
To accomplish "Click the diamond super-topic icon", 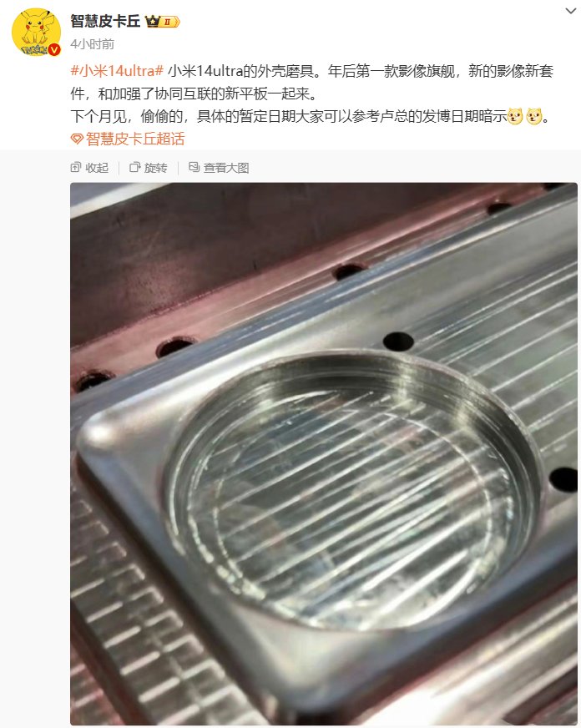I will 77,139.
